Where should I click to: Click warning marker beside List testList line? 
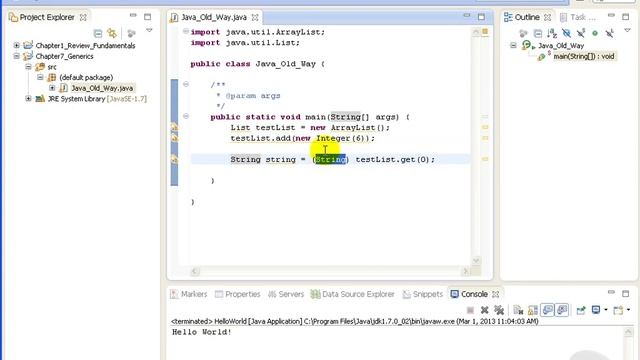[174, 127]
